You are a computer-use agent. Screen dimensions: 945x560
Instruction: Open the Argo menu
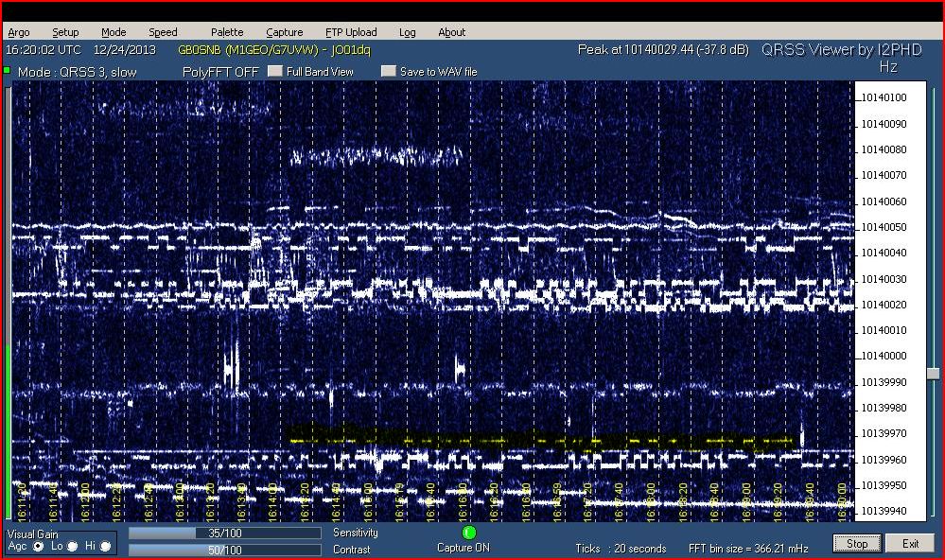click(x=19, y=32)
